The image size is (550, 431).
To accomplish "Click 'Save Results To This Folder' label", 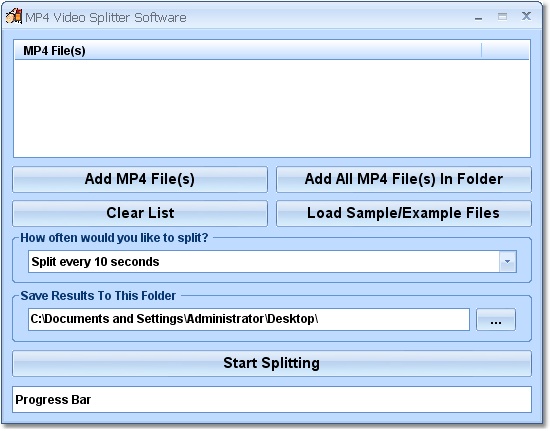I will click(x=98, y=296).
